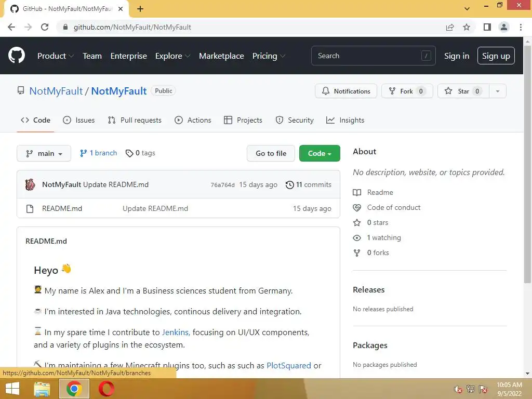This screenshot has height=399, width=532.
Task: Click the Marketplace navigation link
Action: pyautogui.click(x=221, y=56)
